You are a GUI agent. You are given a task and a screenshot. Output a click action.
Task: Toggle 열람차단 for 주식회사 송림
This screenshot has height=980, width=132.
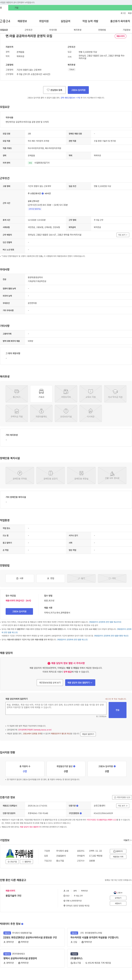point(27,862)
